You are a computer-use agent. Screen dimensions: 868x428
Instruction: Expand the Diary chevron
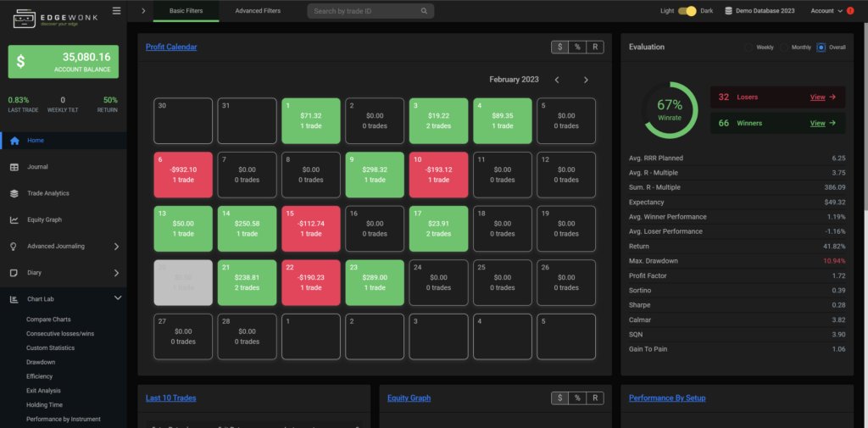click(x=116, y=273)
